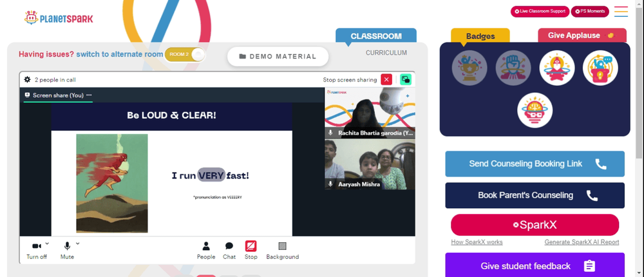
Task: Expand microphone options chevron
Action: pyautogui.click(x=78, y=244)
